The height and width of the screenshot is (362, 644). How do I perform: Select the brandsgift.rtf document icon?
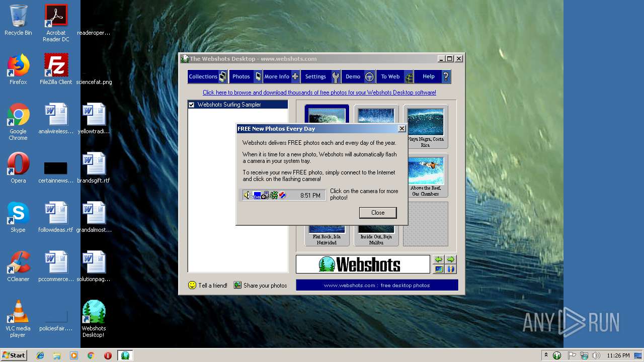pos(94,168)
